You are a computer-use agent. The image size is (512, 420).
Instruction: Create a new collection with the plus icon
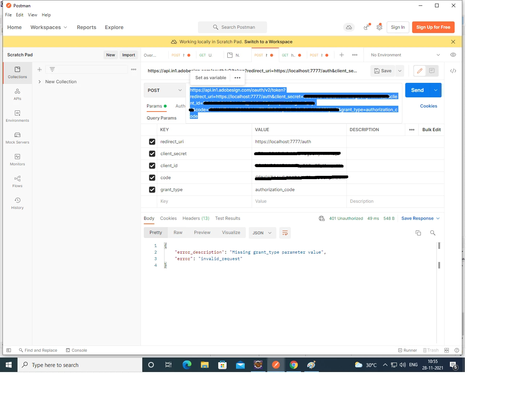point(40,69)
